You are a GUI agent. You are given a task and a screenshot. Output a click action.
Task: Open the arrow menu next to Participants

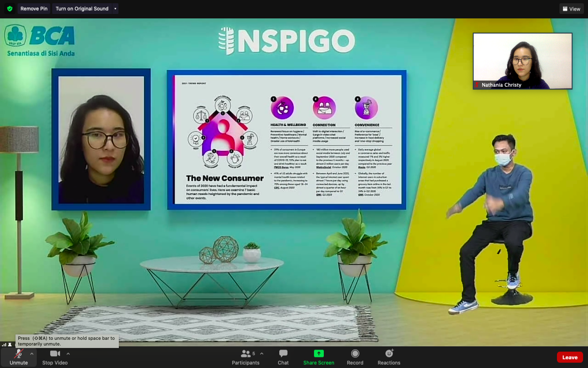(x=262, y=354)
